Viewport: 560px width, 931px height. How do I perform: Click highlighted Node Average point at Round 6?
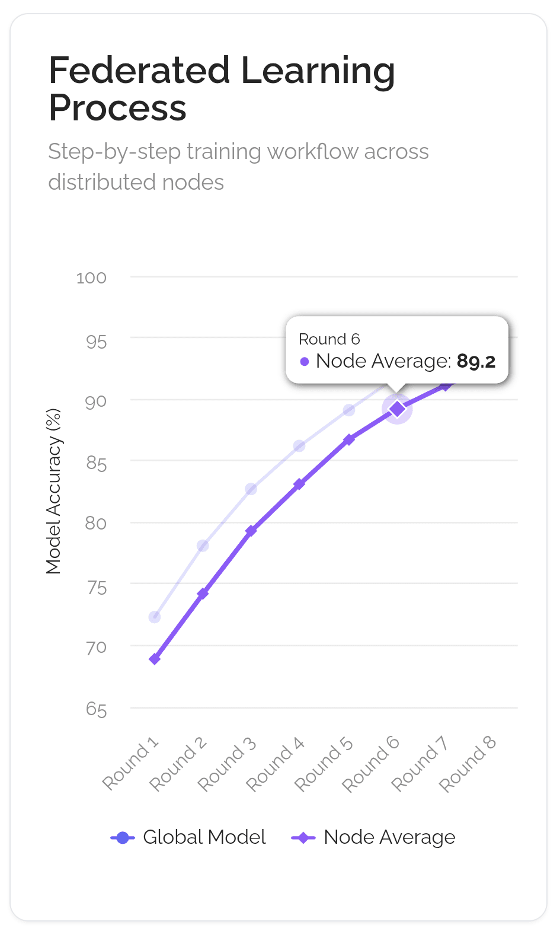tap(397, 409)
